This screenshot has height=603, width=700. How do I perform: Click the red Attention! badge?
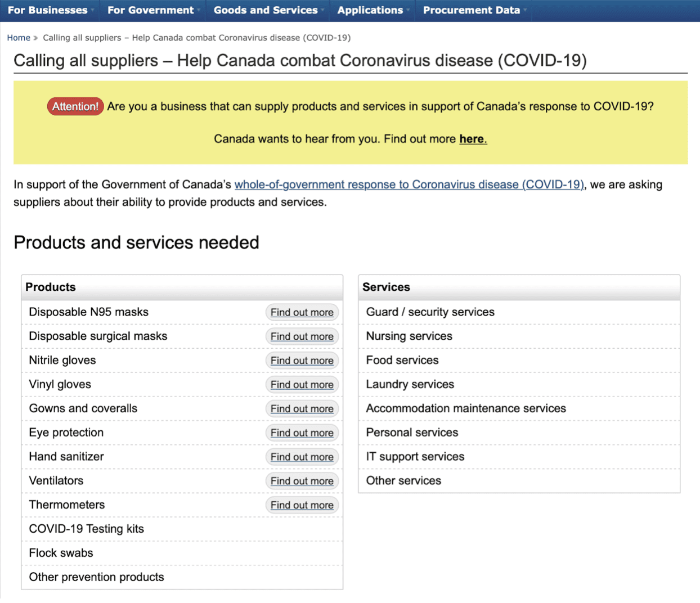[x=75, y=106]
